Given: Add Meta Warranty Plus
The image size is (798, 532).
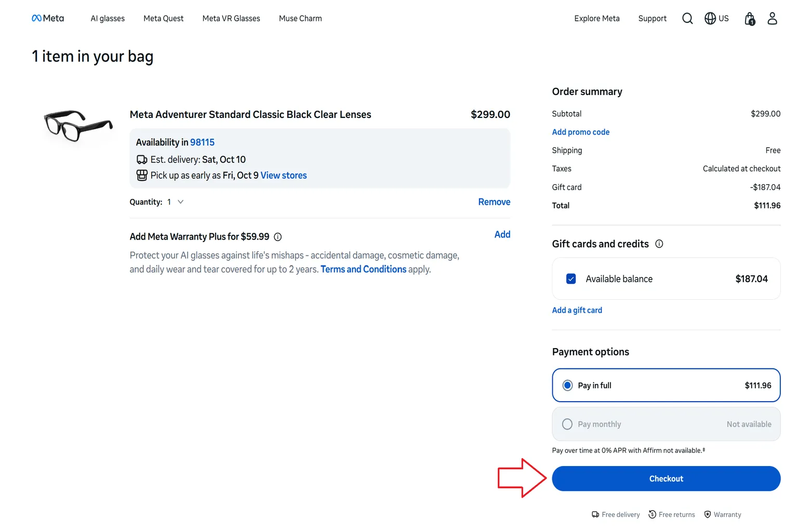Looking at the screenshot, I should click(x=502, y=235).
